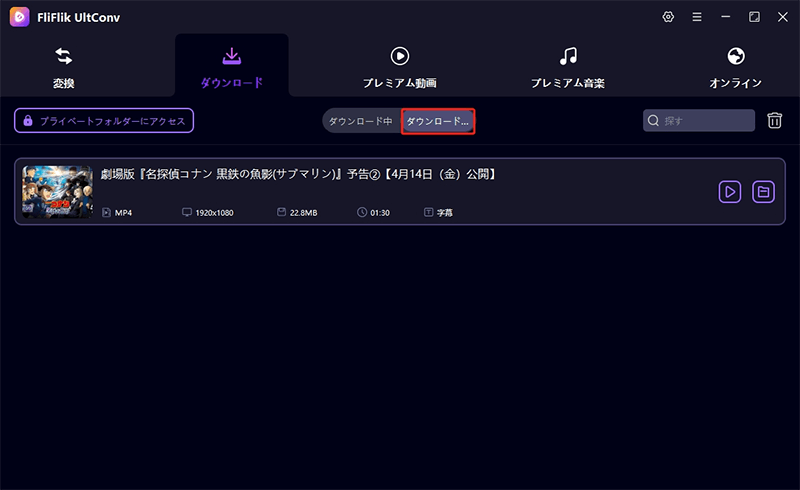
Task: Select the ダウンロード tab
Action: click(x=231, y=66)
